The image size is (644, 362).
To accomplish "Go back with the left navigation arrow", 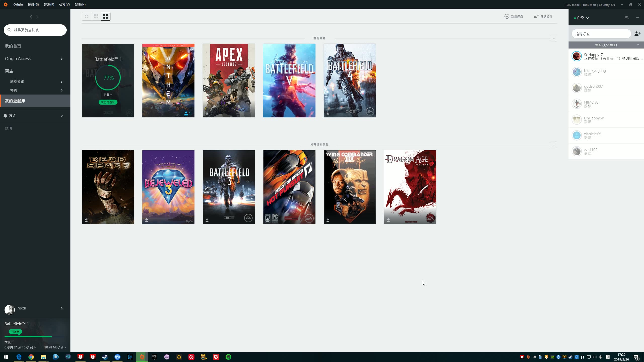I will point(31,17).
